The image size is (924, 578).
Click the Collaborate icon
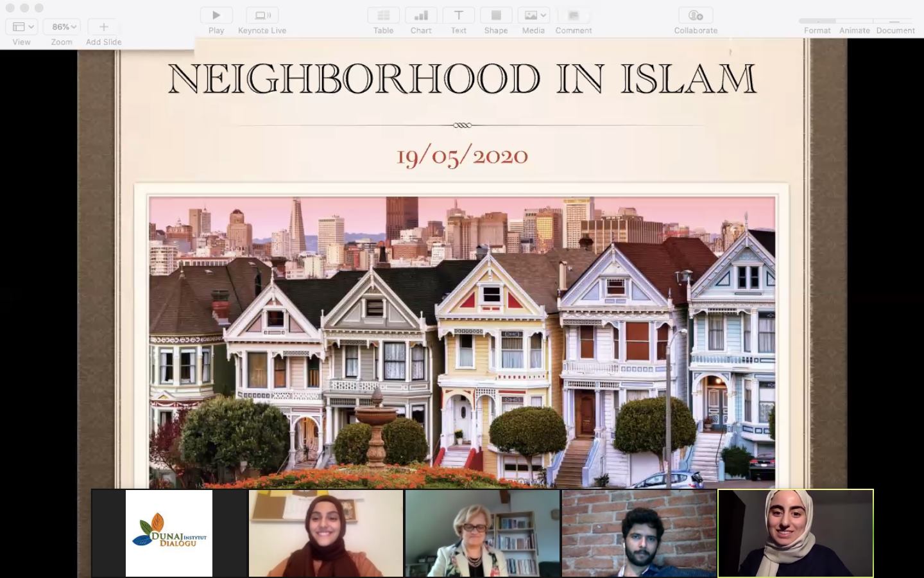tap(696, 15)
